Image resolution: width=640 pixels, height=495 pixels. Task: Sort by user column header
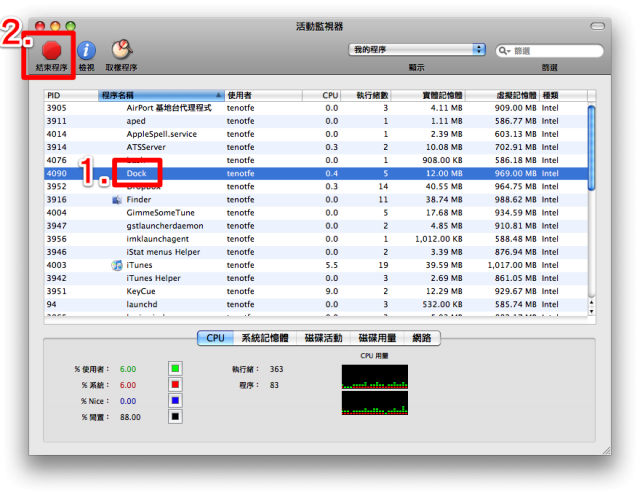tap(263, 95)
